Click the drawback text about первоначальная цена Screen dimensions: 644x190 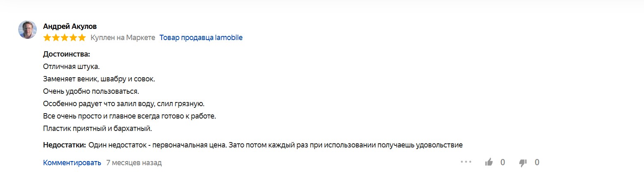275,145
